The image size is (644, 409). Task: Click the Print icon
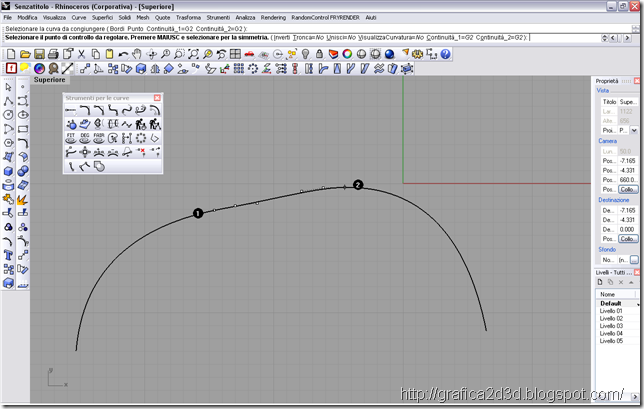click(x=53, y=54)
